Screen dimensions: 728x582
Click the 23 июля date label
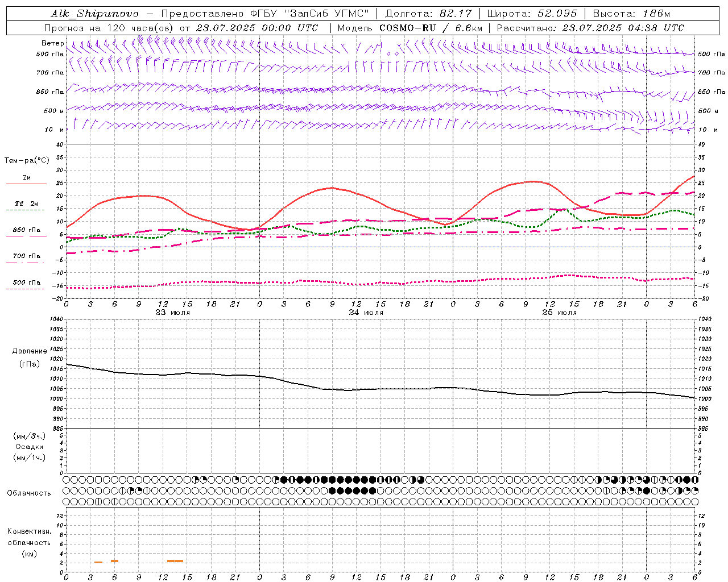pyautogui.click(x=173, y=313)
